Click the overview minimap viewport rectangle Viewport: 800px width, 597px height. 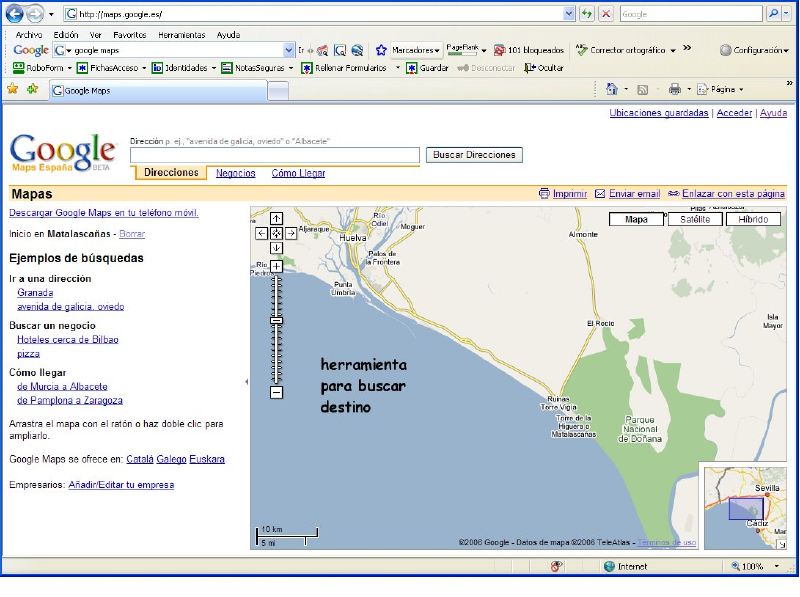[x=746, y=509]
